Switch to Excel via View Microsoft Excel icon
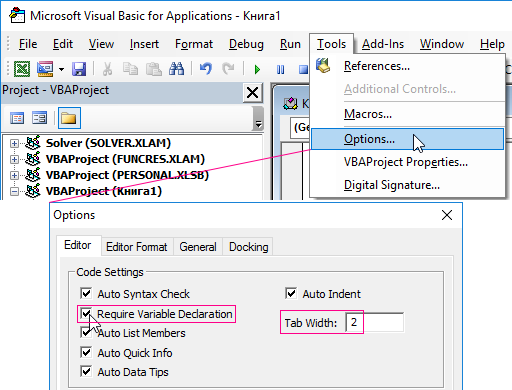The width and height of the screenshot is (512, 390). pyautogui.click(x=22, y=69)
